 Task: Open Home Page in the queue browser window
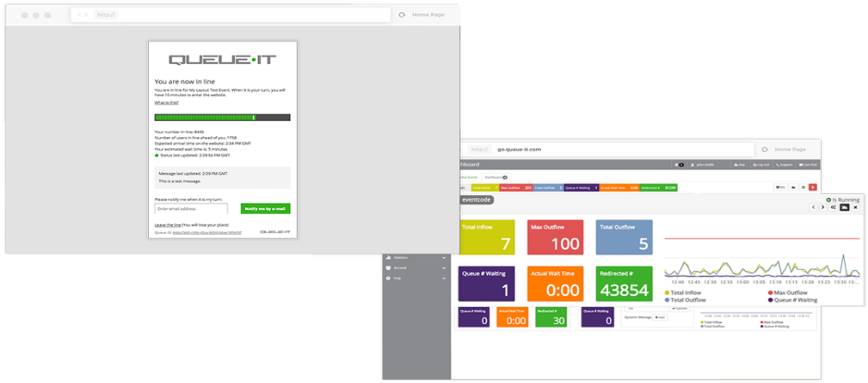coord(429,15)
